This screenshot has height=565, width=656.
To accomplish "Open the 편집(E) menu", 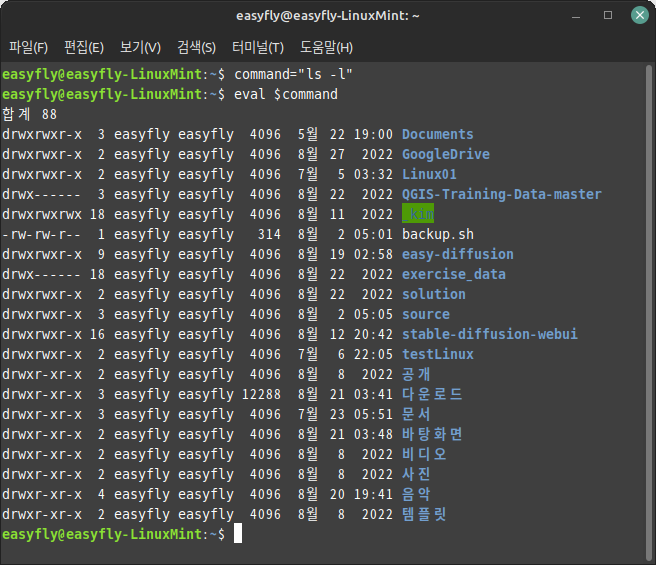I will (84, 47).
